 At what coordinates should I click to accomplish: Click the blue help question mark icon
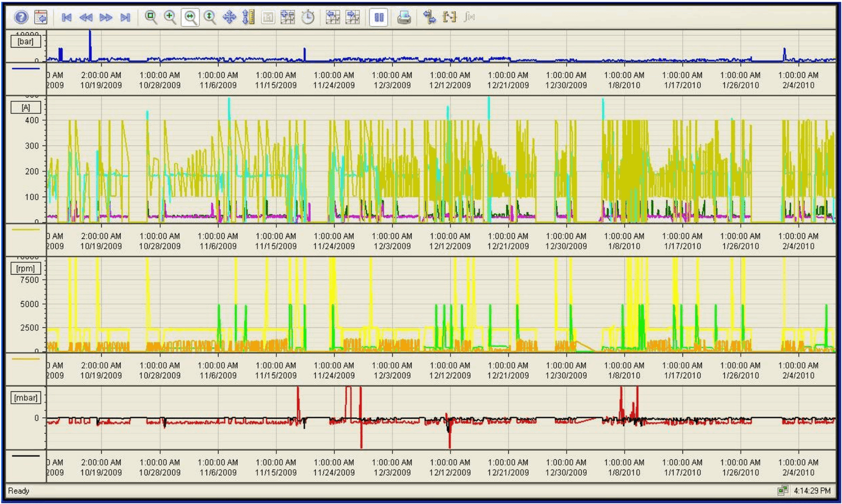[x=21, y=17]
